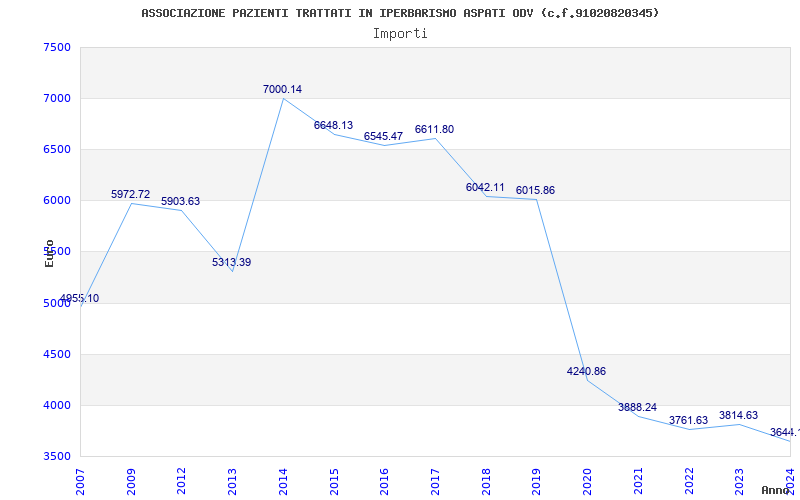Click the 5313.39 data label
The height and width of the screenshot is (500, 800).
point(232,263)
